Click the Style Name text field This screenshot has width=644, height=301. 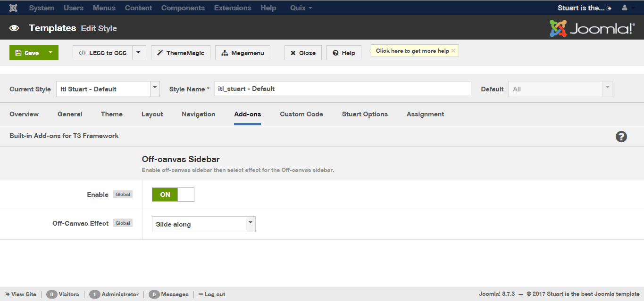(343, 89)
